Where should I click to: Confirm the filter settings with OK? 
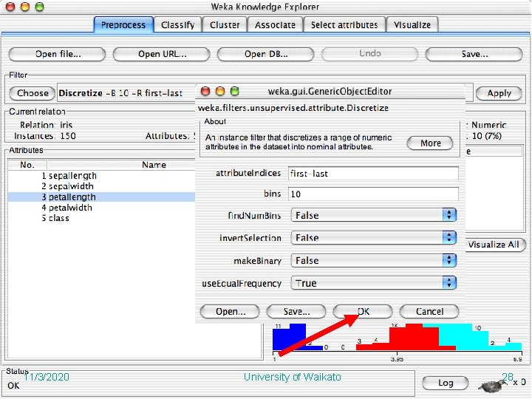point(363,312)
